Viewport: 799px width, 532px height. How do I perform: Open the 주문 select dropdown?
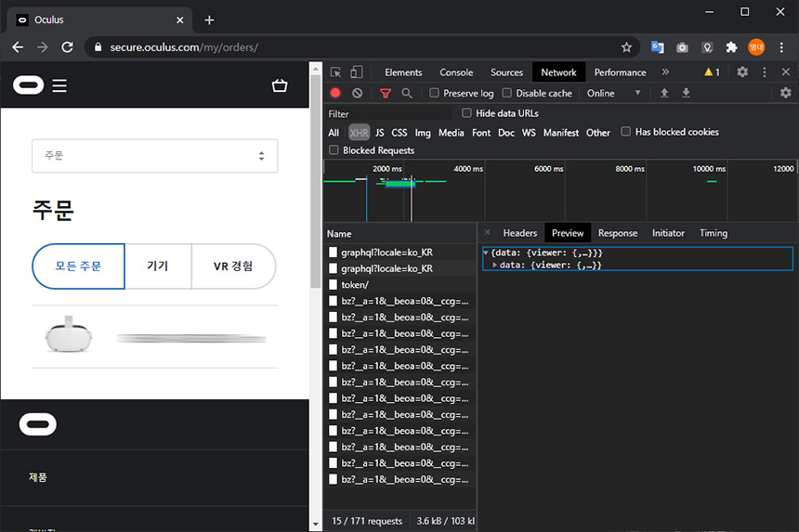155,156
